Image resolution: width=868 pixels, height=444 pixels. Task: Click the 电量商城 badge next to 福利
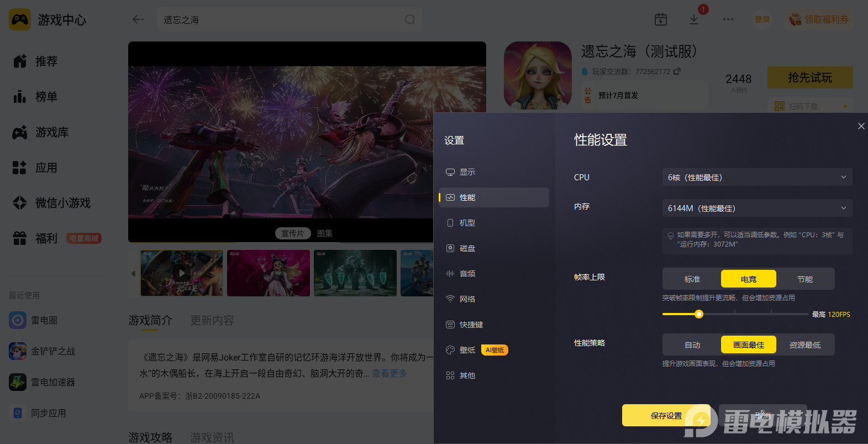pos(84,238)
